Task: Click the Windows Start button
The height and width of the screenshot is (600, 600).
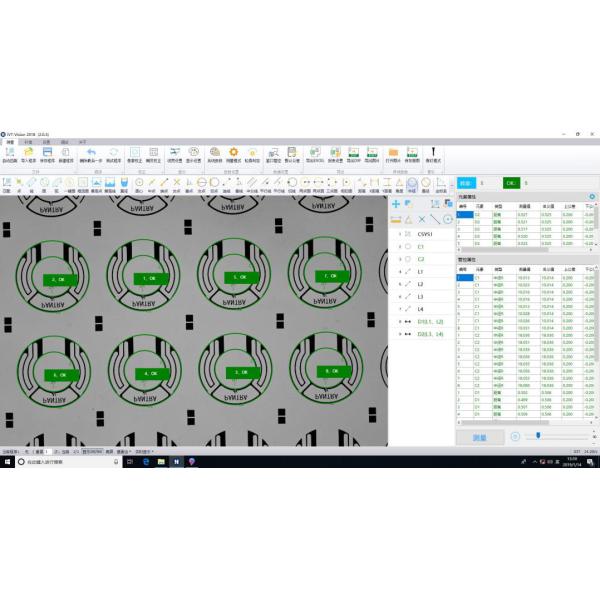Action: [x=7, y=462]
